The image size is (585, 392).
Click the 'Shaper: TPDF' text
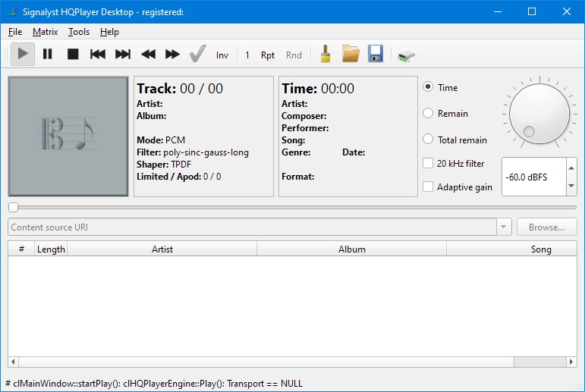164,165
